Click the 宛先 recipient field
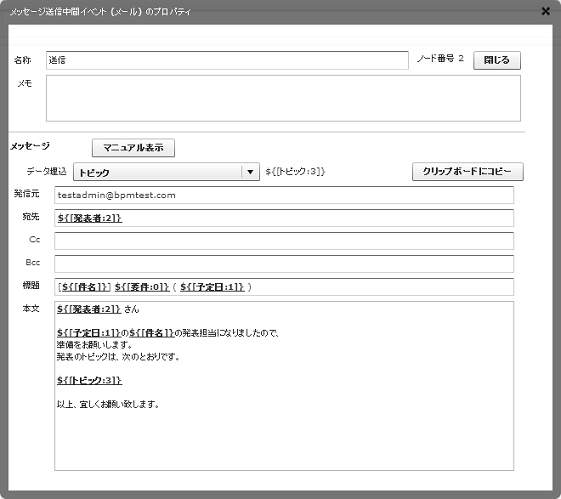 point(284,218)
